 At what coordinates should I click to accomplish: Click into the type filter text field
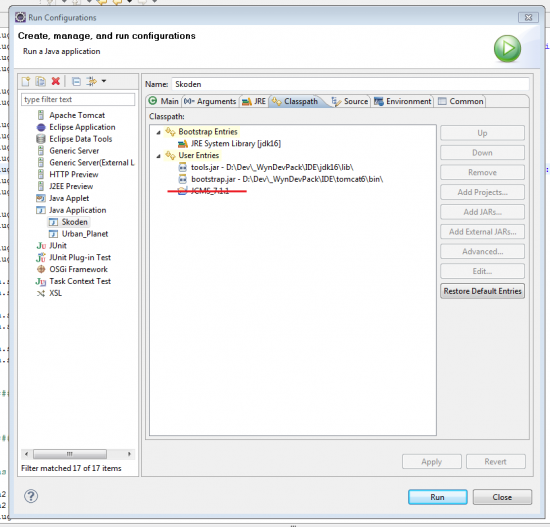click(x=78, y=100)
